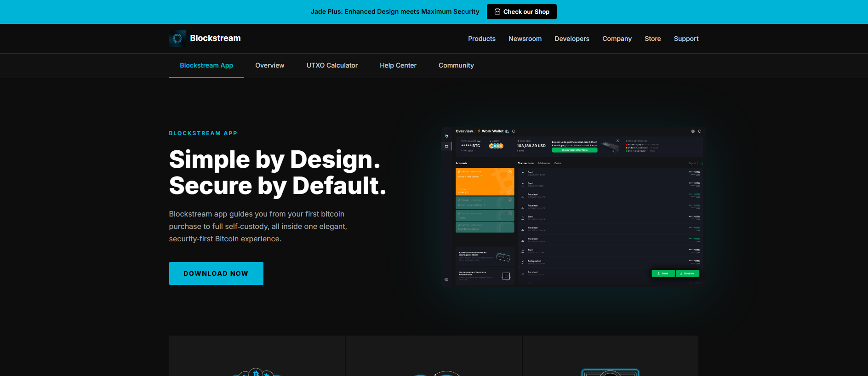Screen dimensions: 868x376
Task: Select the Transactions tab in the app preview
Action: pos(526,163)
